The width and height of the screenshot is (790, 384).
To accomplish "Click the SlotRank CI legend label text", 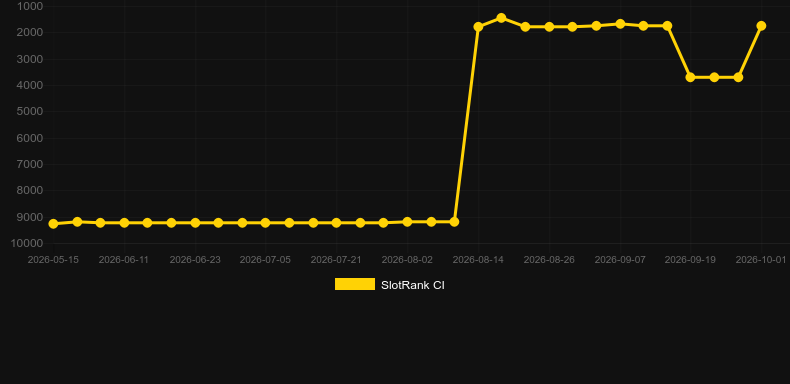I will (413, 285).
